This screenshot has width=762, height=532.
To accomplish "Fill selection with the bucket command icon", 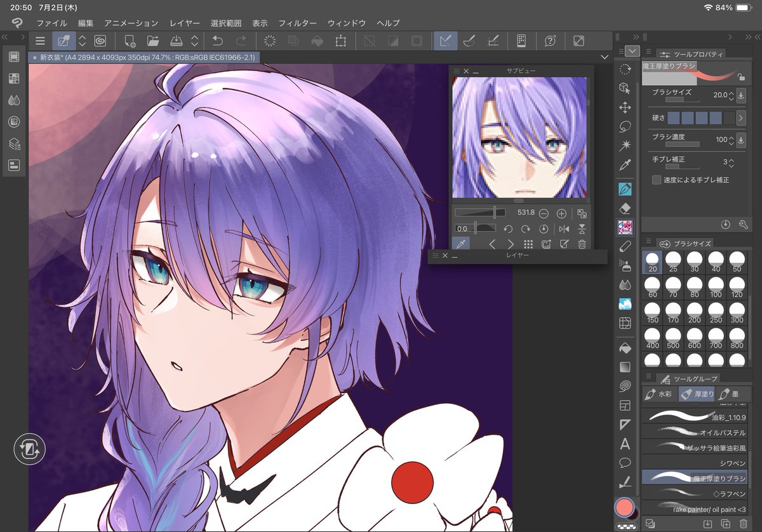I will (317, 41).
